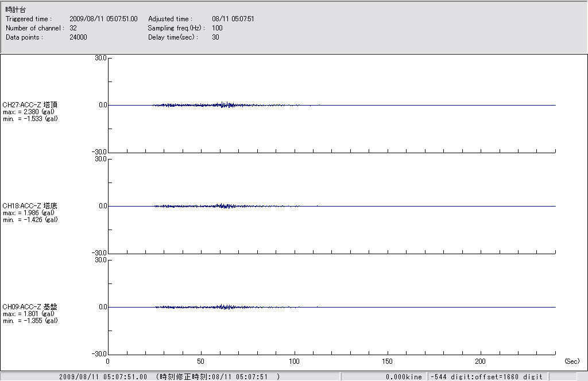The height and width of the screenshot is (381, 588).
Task: Click the Number of channel value 32
Action: point(73,28)
